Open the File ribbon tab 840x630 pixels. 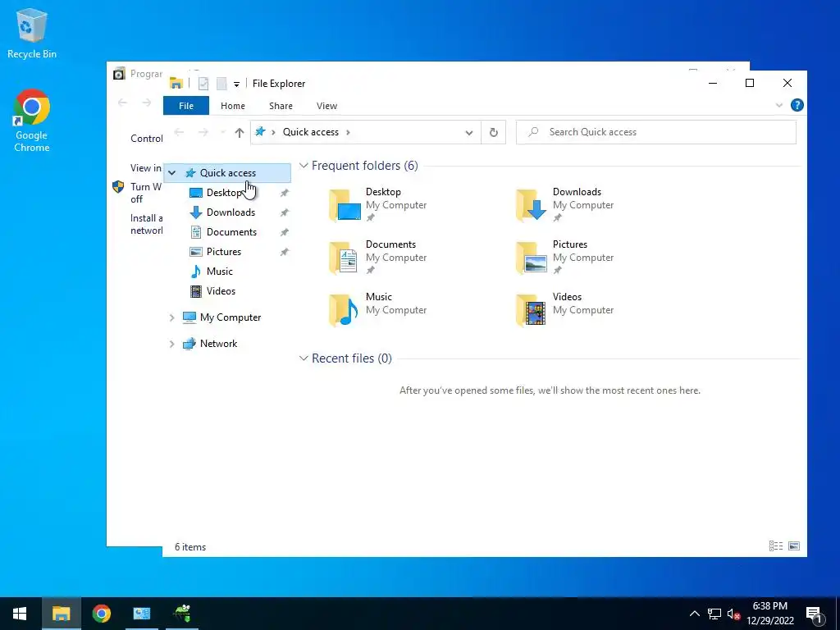tap(186, 106)
